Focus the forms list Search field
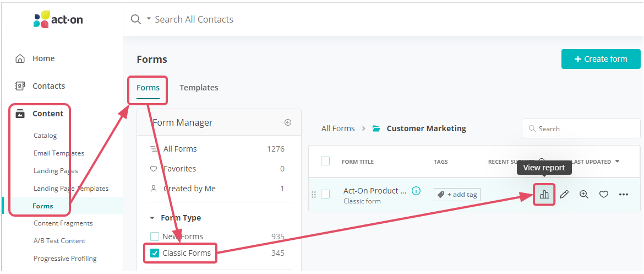 coord(581,129)
